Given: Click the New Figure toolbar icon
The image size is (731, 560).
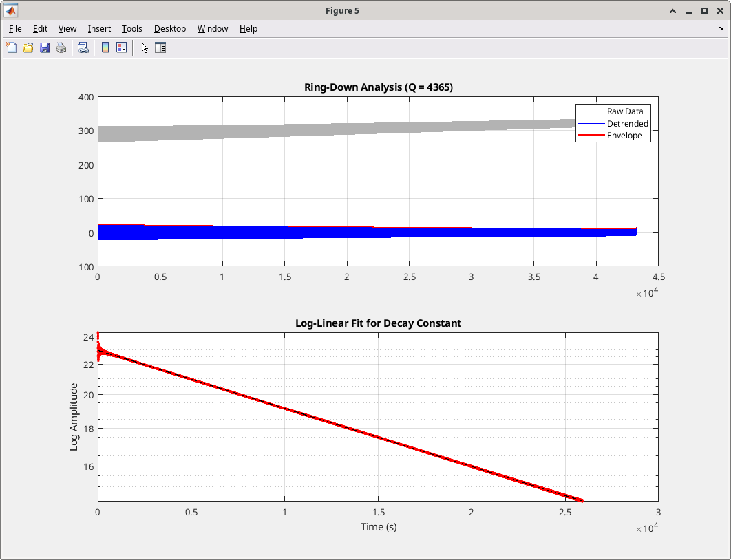Looking at the screenshot, I should point(12,47).
